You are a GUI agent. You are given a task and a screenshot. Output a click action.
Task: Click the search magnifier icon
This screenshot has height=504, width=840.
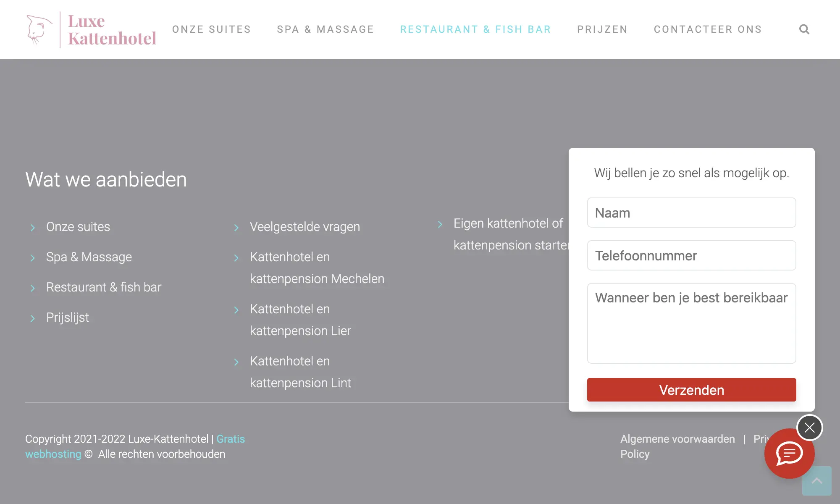point(804,29)
